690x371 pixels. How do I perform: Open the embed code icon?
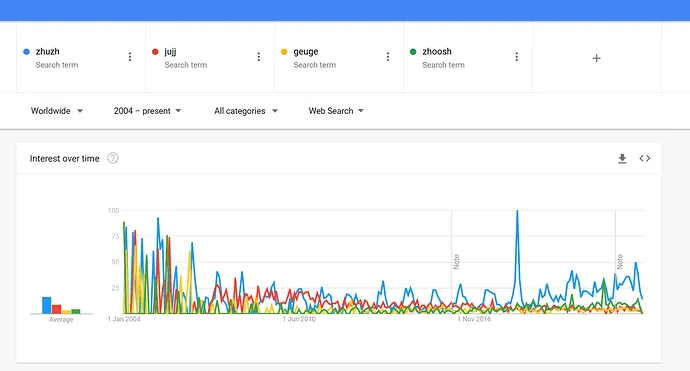tap(645, 158)
